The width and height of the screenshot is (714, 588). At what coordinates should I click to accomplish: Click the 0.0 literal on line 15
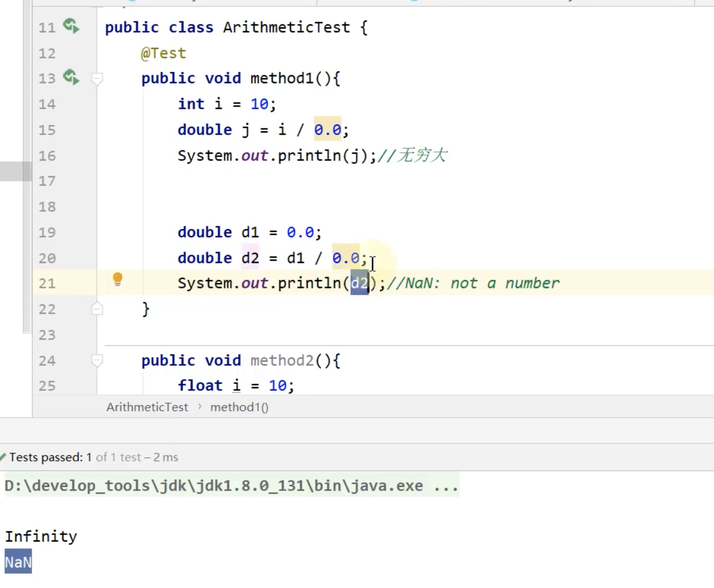coord(328,130)
